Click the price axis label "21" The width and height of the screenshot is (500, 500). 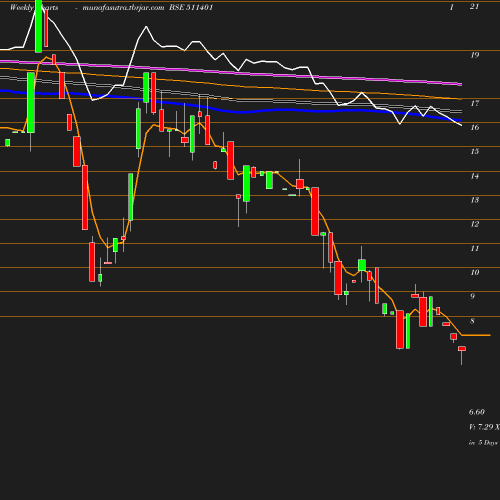[474, 6]
